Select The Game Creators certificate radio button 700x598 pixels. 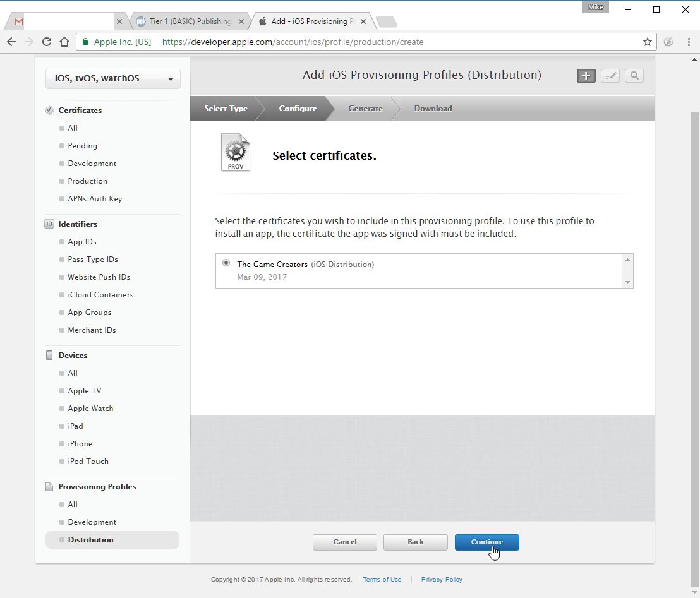pos(226,263)
